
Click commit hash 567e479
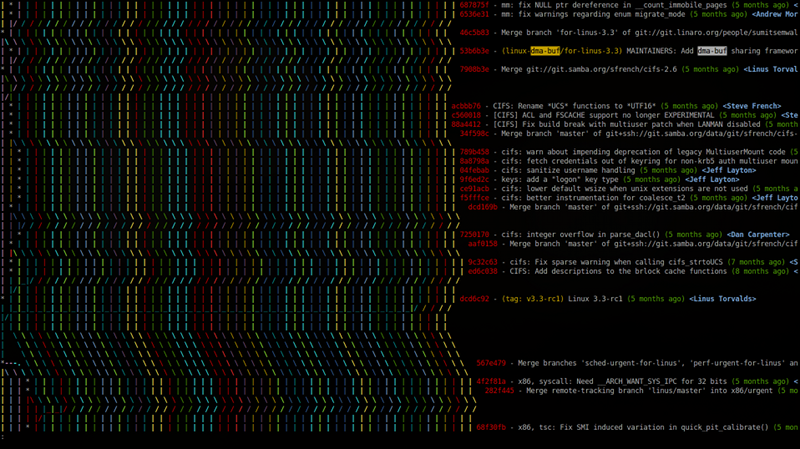[x=491, y=363]
